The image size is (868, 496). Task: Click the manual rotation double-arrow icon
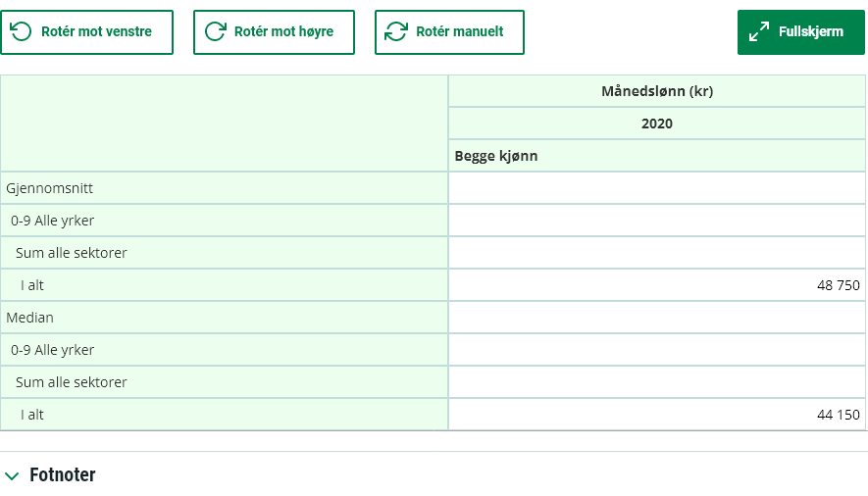(x=396, y=32)
